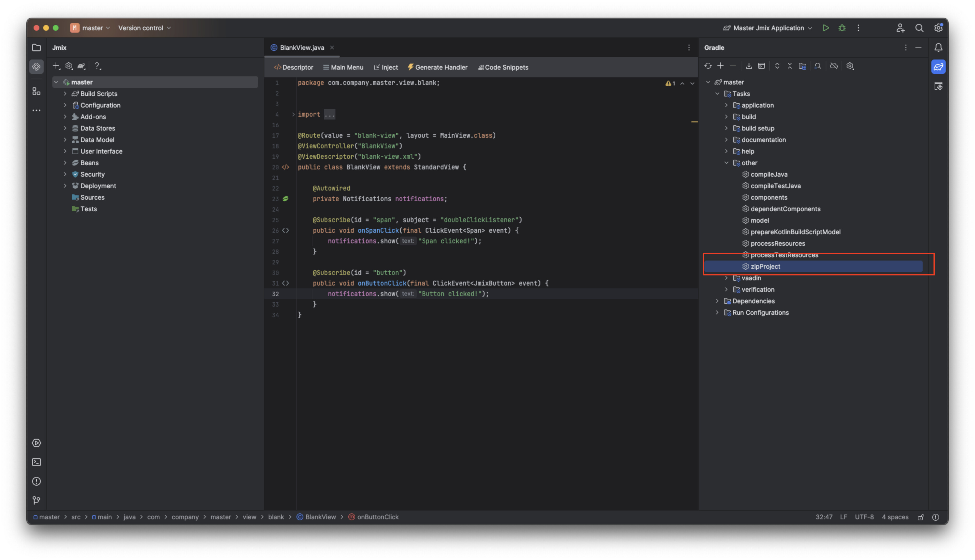This screenshot has width=975, height=560.
Task: Click line separator LF in status bar
Action: click(843, 517)
